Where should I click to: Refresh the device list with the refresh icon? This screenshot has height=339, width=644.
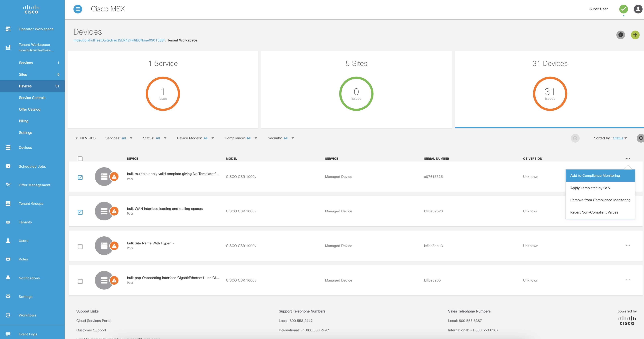641,138
